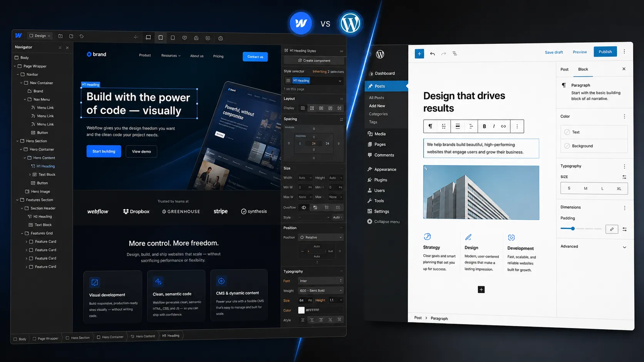Switch to the Block tab in settings sidebar
The height and width of the screenshot is (362, 644).
[583, 69]
